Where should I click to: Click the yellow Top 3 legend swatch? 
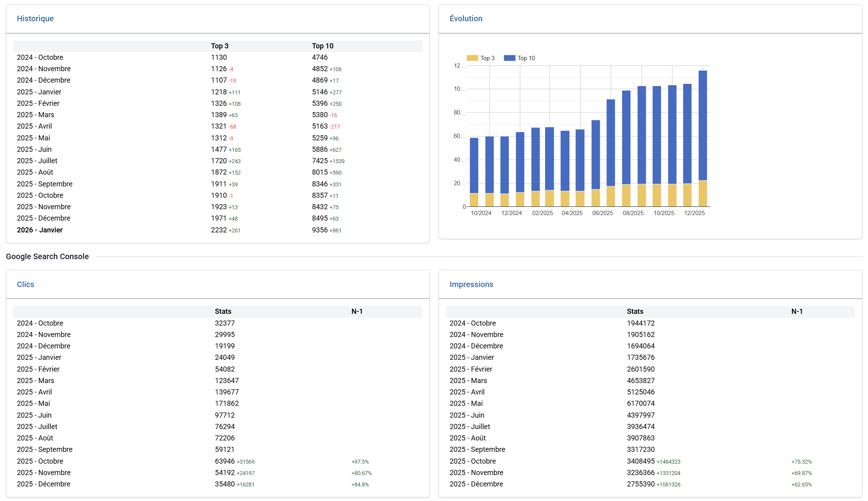(x=472, y=58)
